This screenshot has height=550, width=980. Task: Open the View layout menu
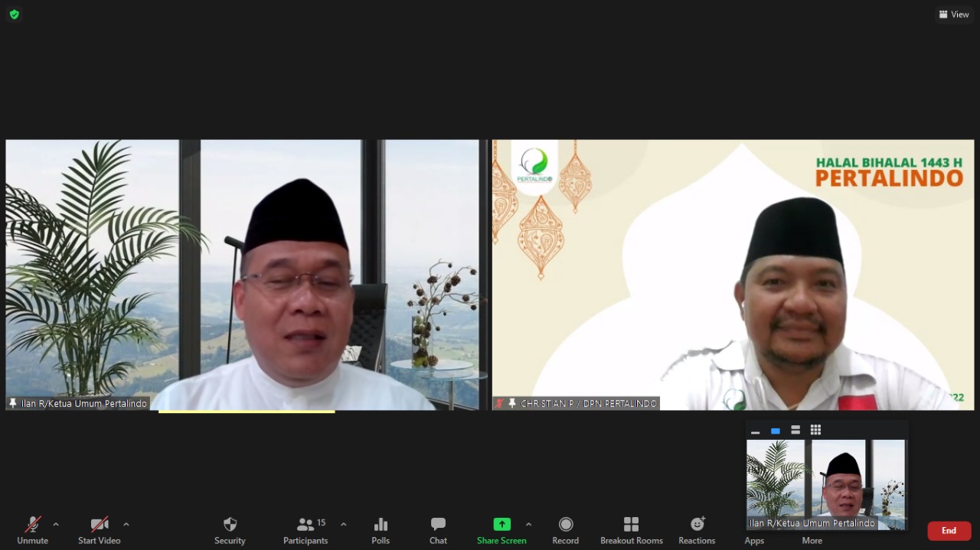tap(954, 15)
